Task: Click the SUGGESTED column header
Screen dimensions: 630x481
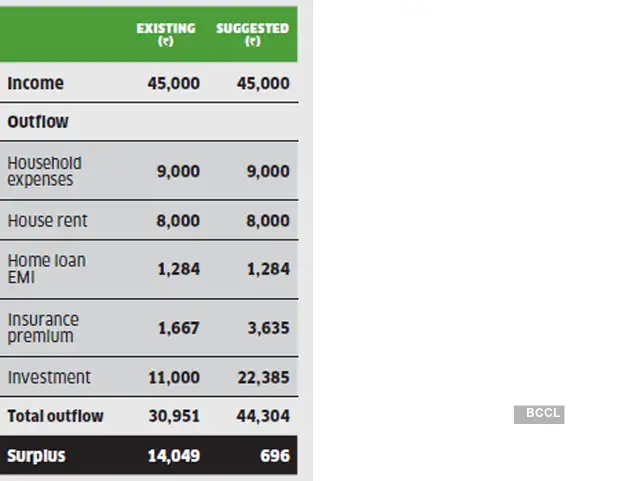Action: 252,34
